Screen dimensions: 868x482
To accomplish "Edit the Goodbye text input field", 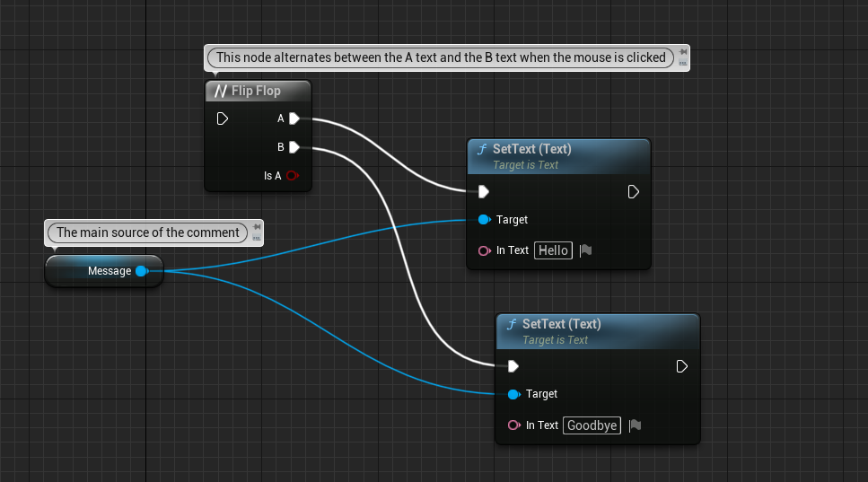I will pos(592,425).
